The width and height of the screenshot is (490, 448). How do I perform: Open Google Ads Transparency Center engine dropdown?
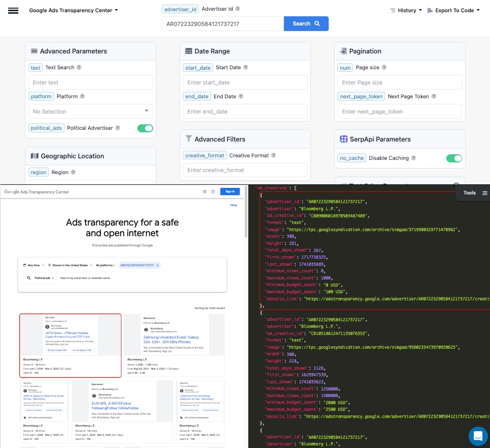pyautogui.click(x=73, y=10)
